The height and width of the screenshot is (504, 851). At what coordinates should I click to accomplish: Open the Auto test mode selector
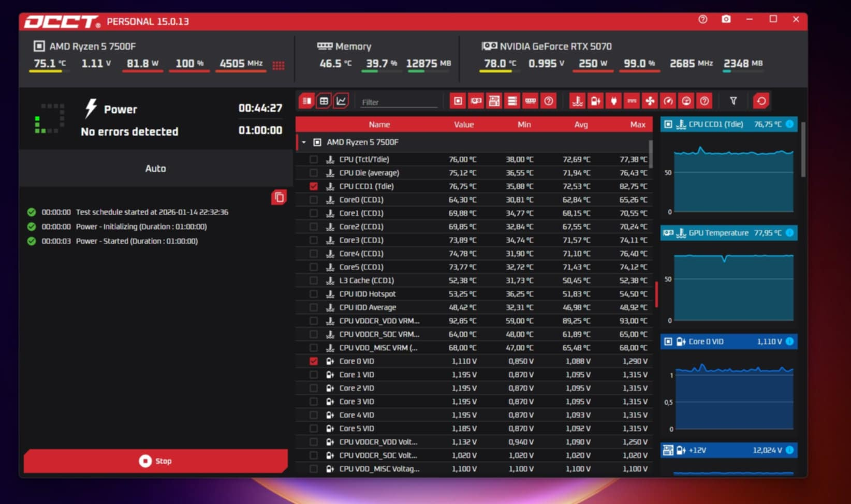tap(156, 168)
